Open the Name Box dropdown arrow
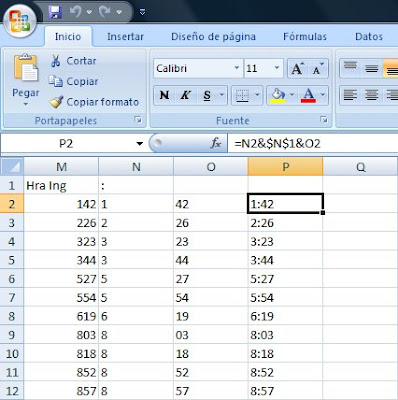This screenshot has width=398, height=400. (x=140, y=144)
